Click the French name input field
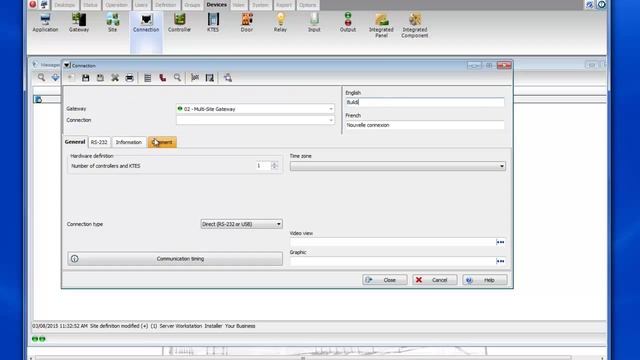Viewport: 640px width, 360px height. (x=425, y=125)
